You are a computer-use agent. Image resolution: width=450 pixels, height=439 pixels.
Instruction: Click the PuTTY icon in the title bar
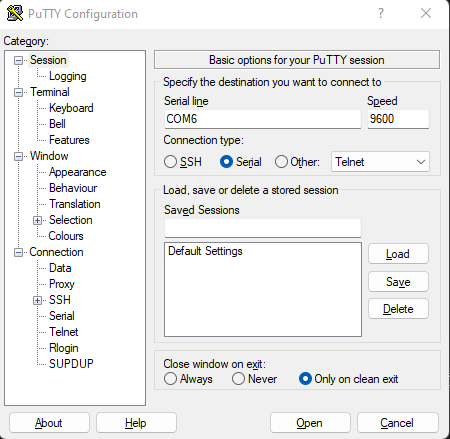tap(15, 13)
